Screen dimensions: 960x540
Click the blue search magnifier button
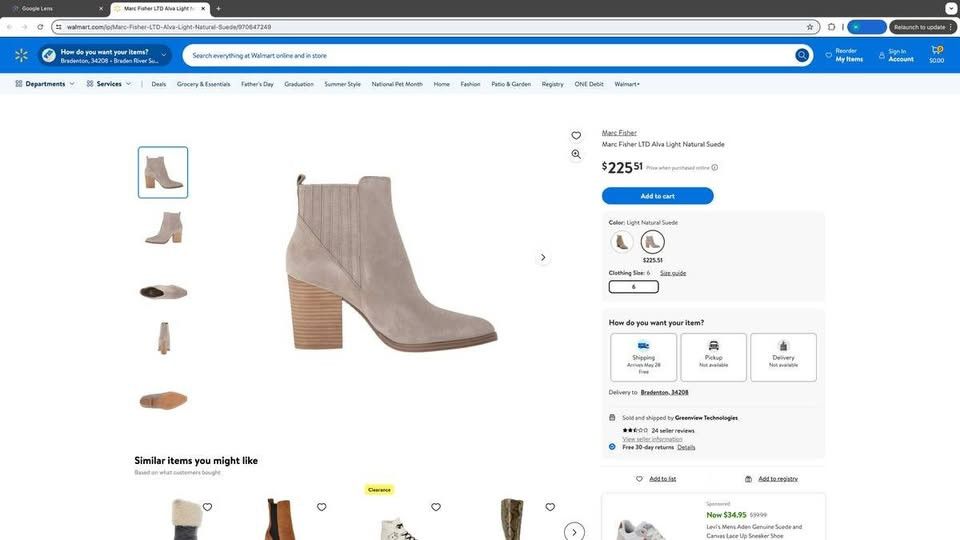(801, 56)
